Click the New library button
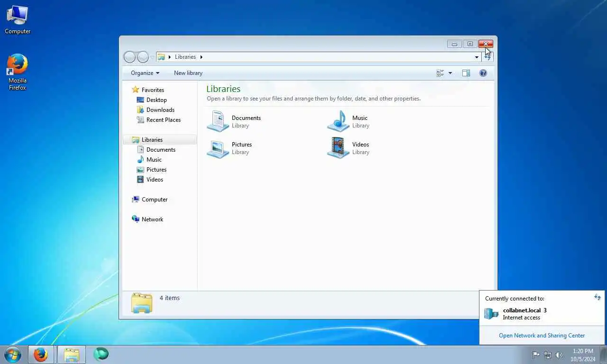The height and width of the screenshot is (364, 607). tap(188, 73)
